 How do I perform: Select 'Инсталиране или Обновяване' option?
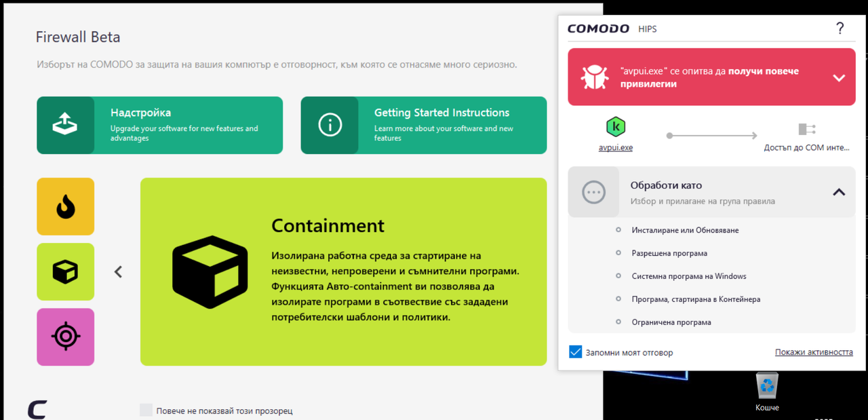pos(685,230)
